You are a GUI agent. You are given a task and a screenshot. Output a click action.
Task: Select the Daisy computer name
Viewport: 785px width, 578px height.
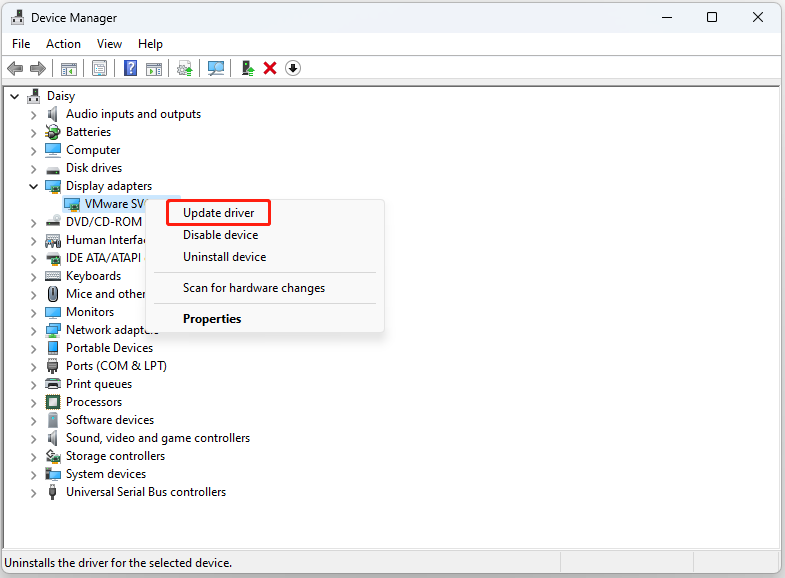point(61,96)
